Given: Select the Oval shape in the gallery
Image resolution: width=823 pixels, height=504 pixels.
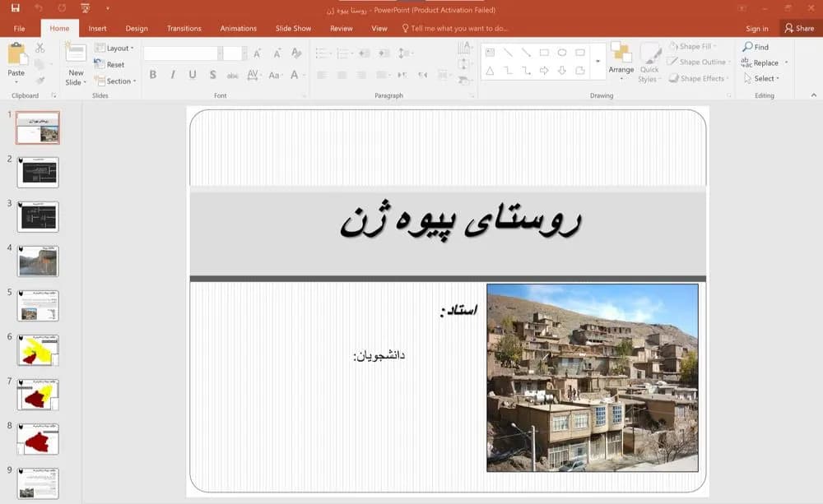Looking at the screenshot, I should pos(562,53).
